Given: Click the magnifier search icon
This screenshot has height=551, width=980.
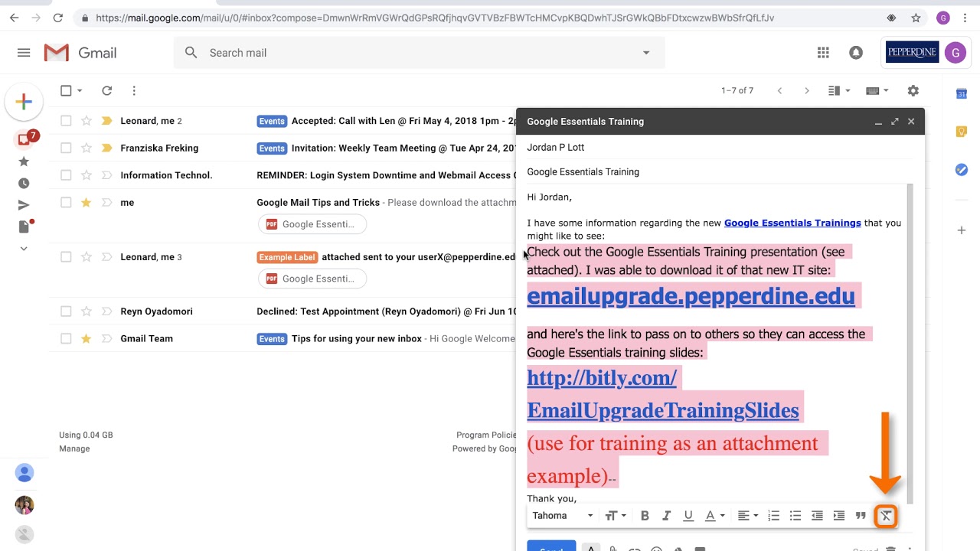Looking at the screenshot, I should click(x=191, y=53).
